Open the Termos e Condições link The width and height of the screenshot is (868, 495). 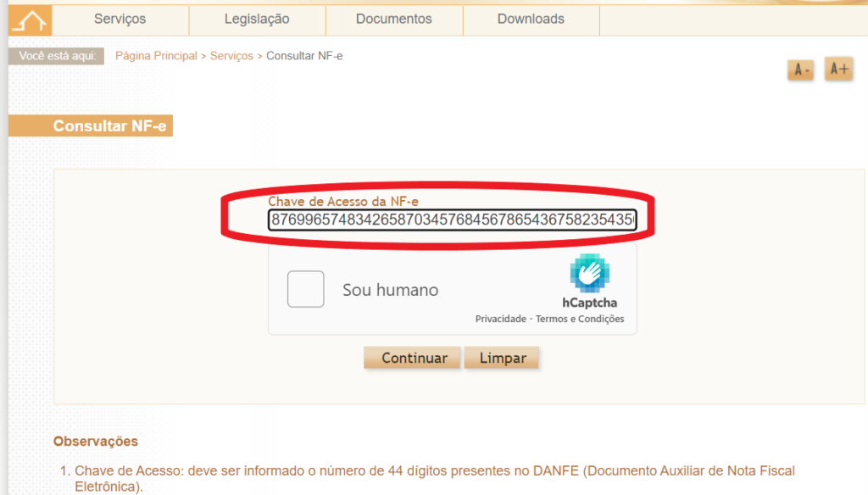[x=580, y=319]
